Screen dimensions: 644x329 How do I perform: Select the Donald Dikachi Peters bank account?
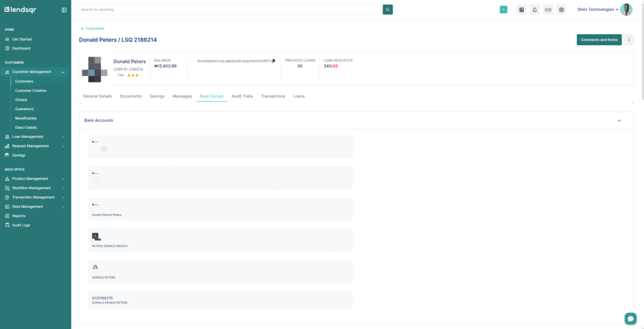click(221, 209)
